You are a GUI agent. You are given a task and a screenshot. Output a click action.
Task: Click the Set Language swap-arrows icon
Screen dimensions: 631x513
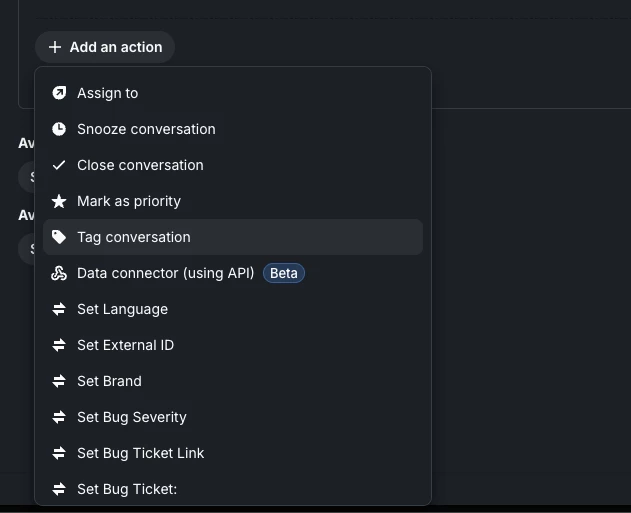point(59,309)
